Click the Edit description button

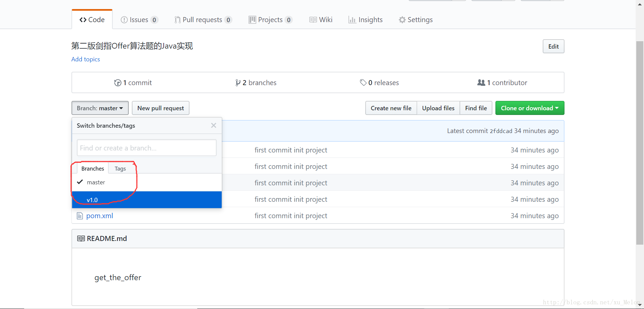[x=553, y=46]
